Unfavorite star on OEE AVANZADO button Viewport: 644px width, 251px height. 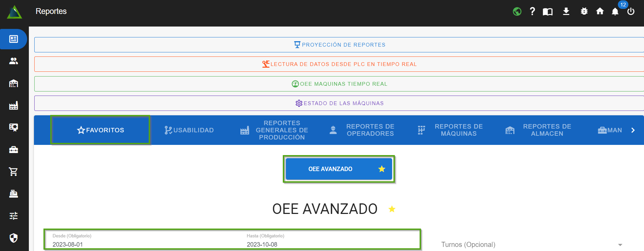pos(382,169)
